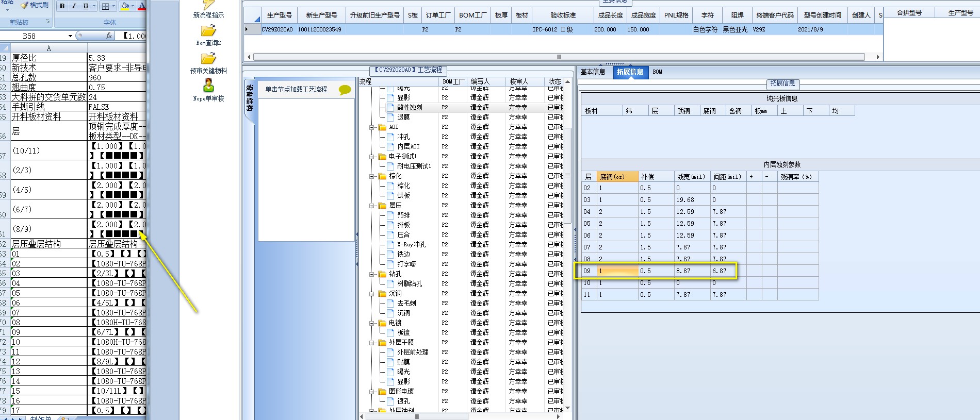
Task: Click the Excel select-all corner button
Action: point(5,48)
